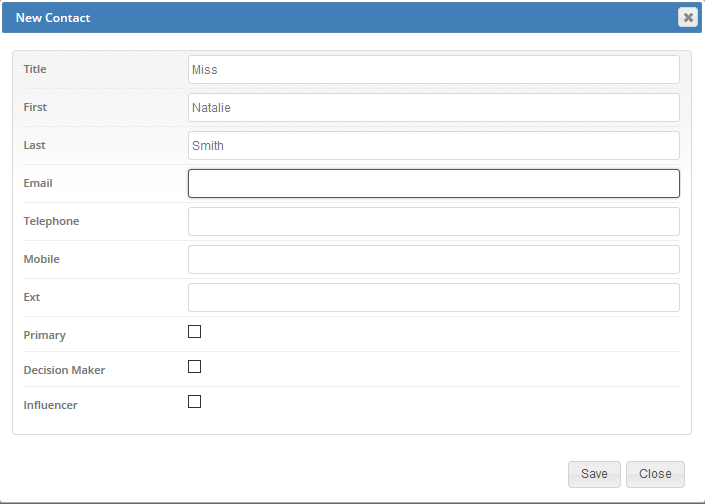
Task: Click the First name field with Natalie
Action: [433, 107]
